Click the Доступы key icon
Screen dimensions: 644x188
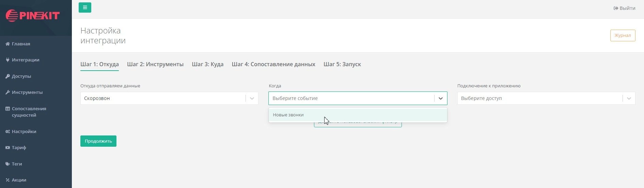tap(7, 76)
